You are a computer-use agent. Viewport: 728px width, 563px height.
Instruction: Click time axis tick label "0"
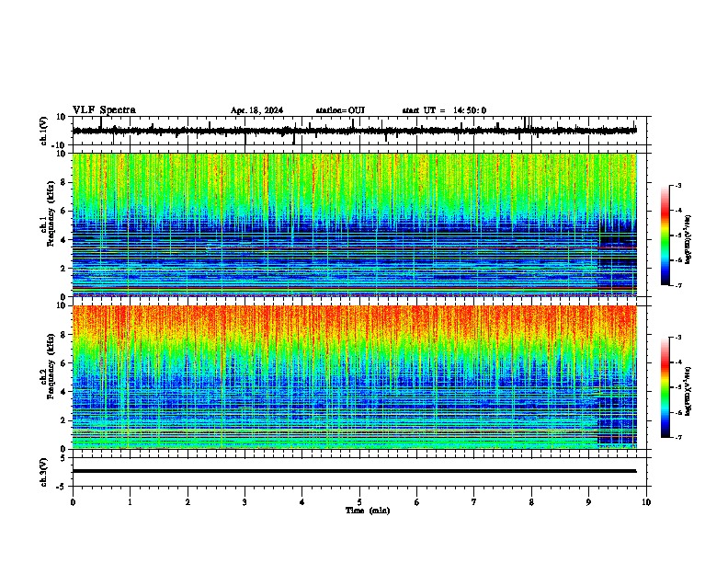tap(73, 502)
